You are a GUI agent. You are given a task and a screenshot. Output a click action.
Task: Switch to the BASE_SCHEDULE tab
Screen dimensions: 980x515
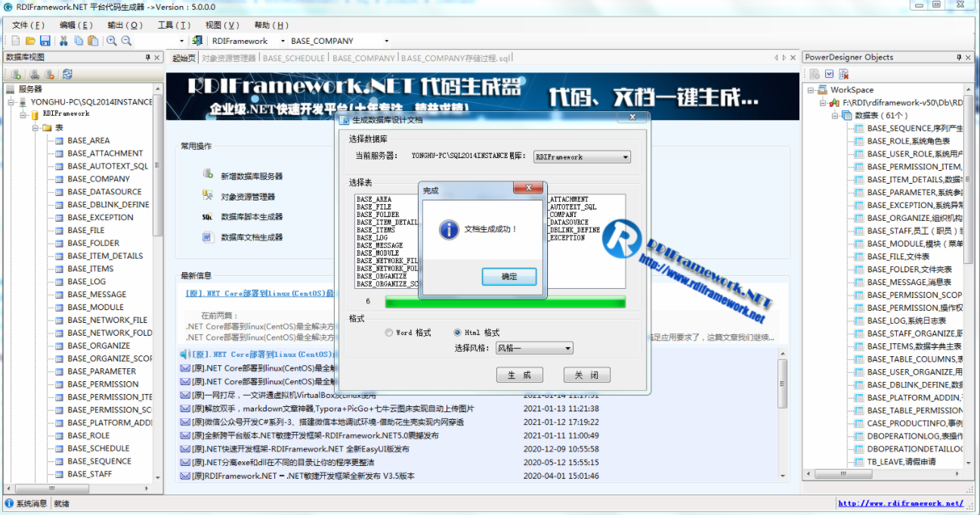click(295, 57)
